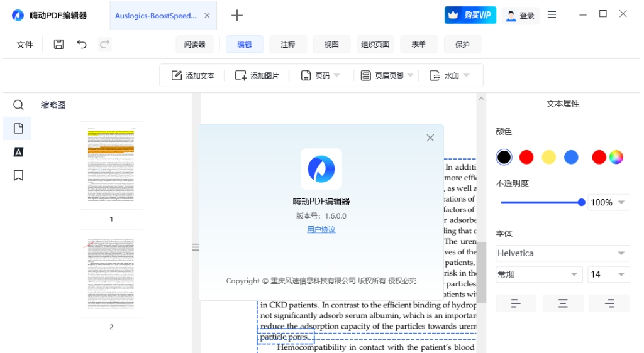This screenshot has width=644, height=353.
Task: Align text center
Action: 563,303
